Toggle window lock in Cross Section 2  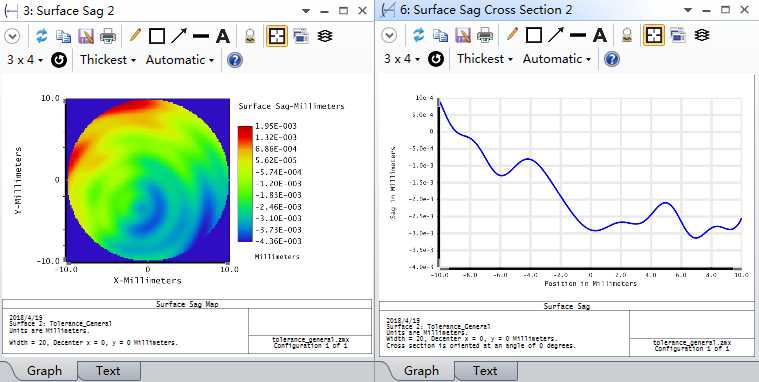pos(626,35)
